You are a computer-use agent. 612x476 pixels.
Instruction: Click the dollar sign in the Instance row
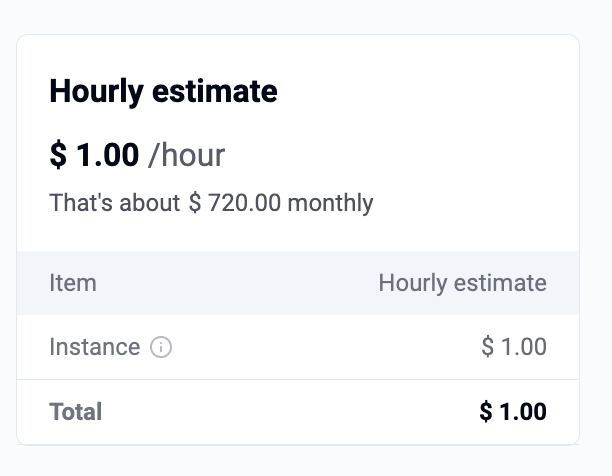[x=488, y=348]
